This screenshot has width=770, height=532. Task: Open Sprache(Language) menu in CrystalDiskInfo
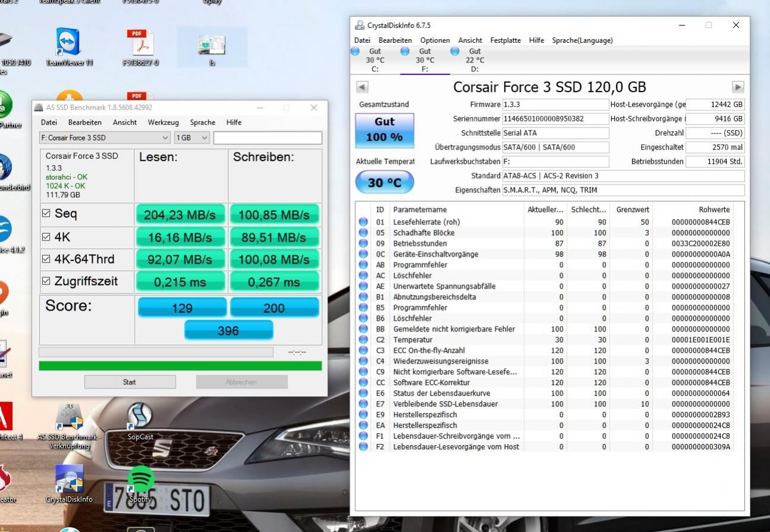point(582,40)
